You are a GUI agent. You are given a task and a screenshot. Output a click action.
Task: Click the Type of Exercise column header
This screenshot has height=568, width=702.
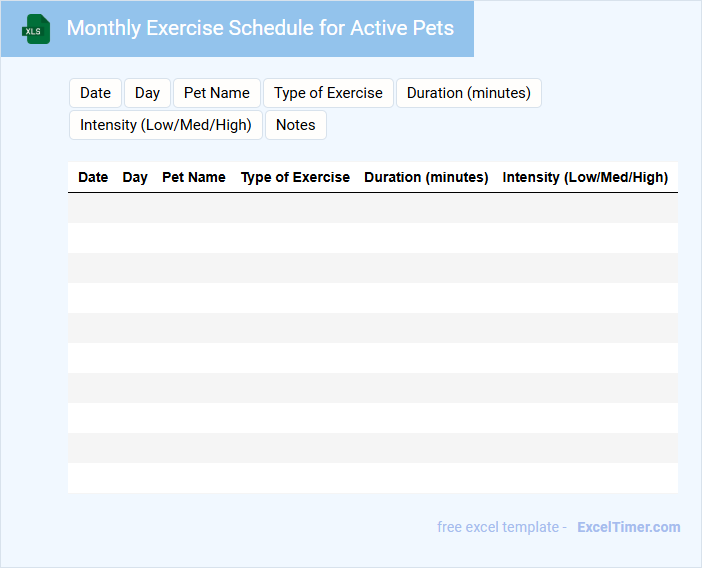tap(295, 177)
